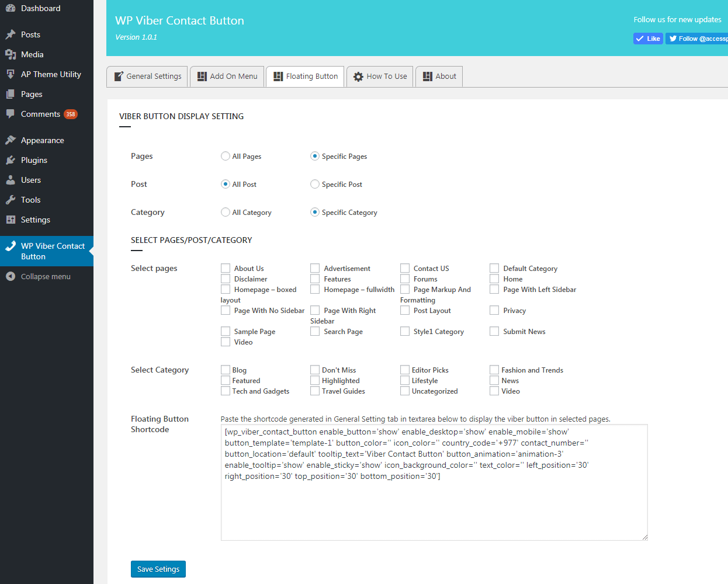This screenshot has width=728, height=584.
Task: Click the Collapse menu arrow icon
Action: (11, 276)
